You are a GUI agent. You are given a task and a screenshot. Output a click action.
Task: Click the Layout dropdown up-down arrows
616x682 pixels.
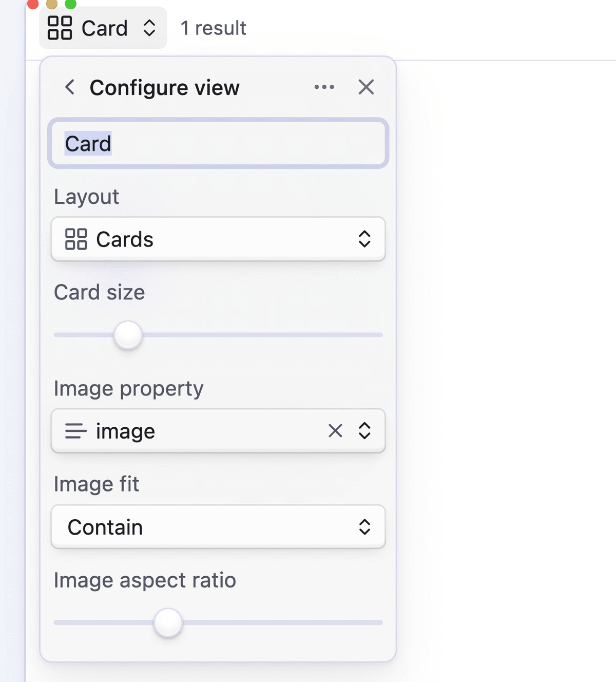pyautogui.click(x=364, y=239)
